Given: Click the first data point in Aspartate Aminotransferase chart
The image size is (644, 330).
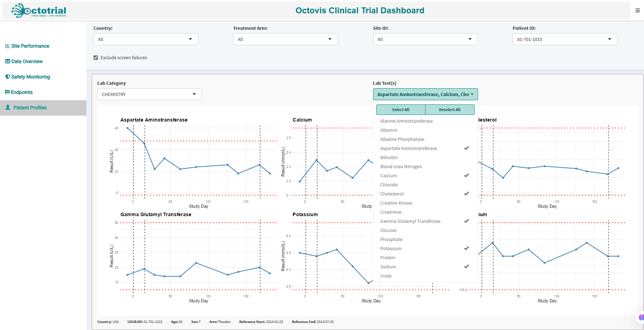Looking at the screenshot, I should coord(127,128).
